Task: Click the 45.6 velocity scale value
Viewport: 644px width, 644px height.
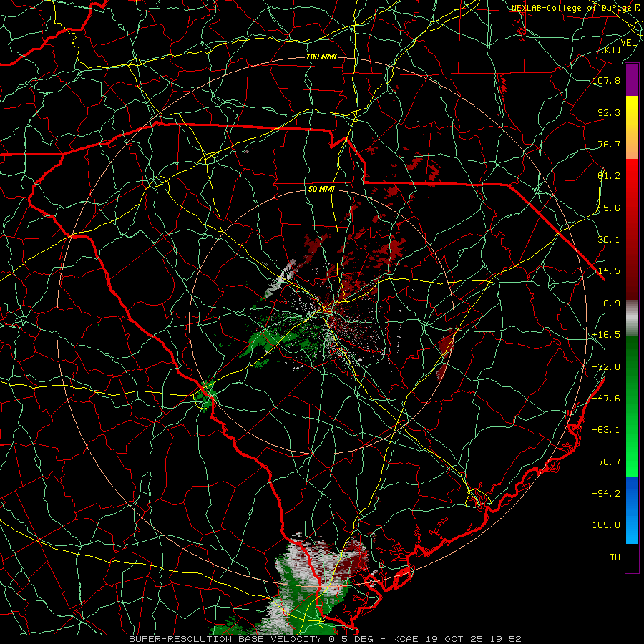Action: 609,208
